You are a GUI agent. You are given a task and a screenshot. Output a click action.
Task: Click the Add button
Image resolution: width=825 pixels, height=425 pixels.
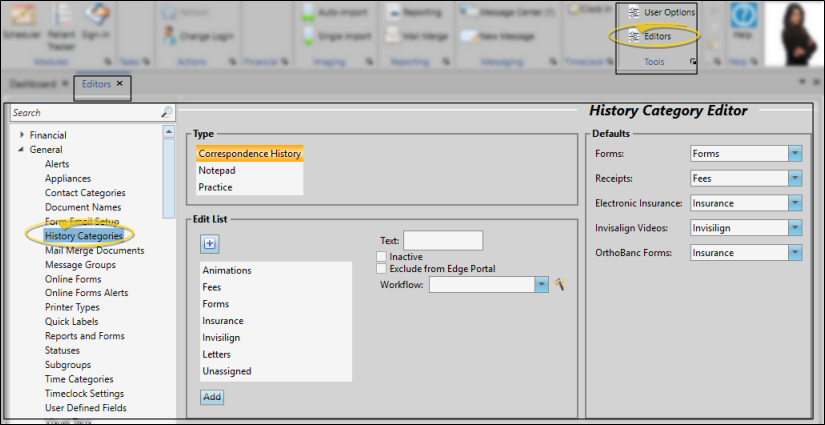tap(212, 397)
